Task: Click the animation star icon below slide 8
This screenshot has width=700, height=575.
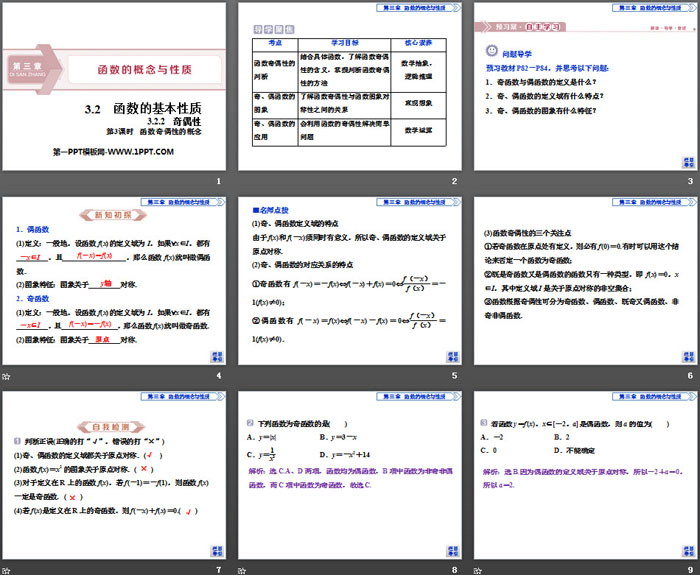Action: (242, 570)
